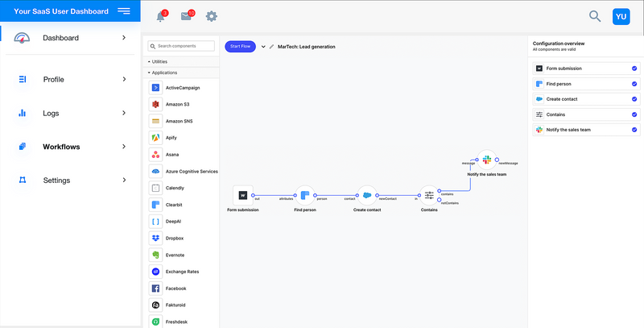The image size is (644, 328).
Task: Click the Start Flow button
Action: 240,47
